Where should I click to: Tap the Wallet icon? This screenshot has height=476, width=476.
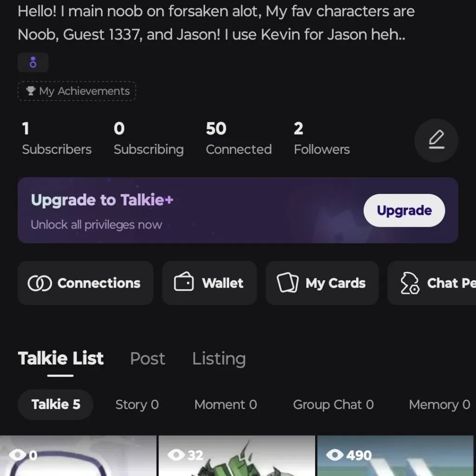184,283
